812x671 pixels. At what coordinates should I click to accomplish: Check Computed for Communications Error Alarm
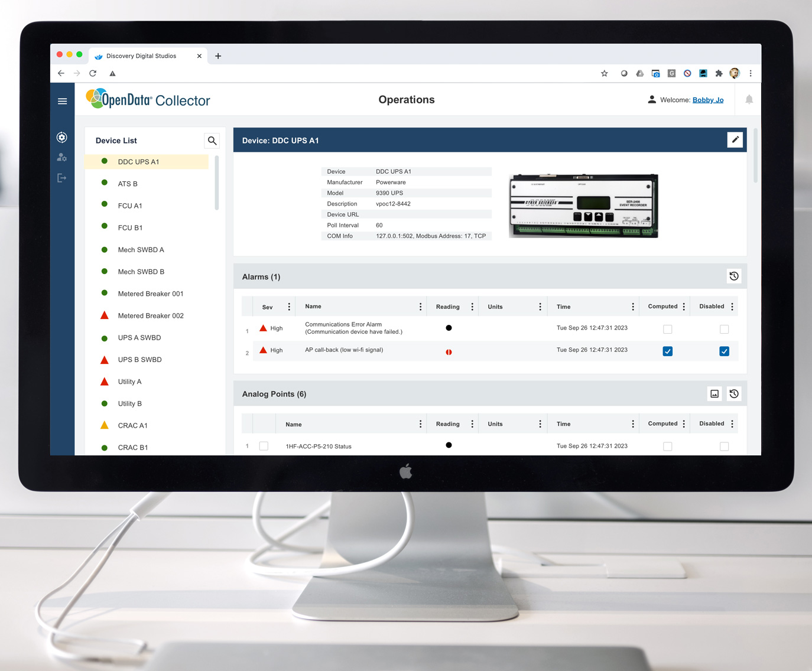tap(667, 329)
